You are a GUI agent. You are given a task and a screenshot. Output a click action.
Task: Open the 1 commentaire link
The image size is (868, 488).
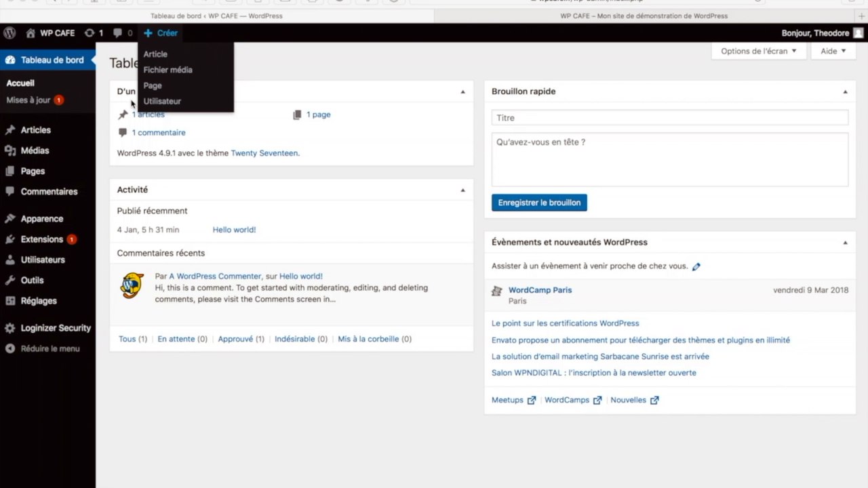[159, 133]
